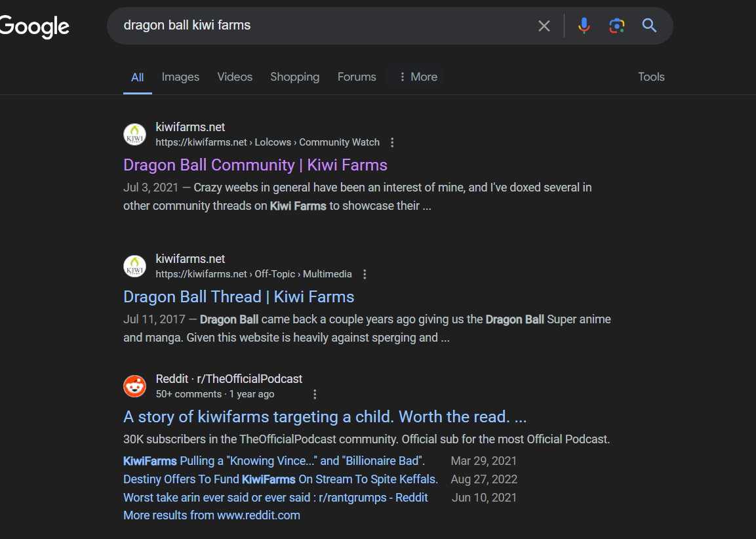Click the 'Jun 10, 2021' sublink date
Viewport: 756px width, 539px height.
tap(484, 498)
